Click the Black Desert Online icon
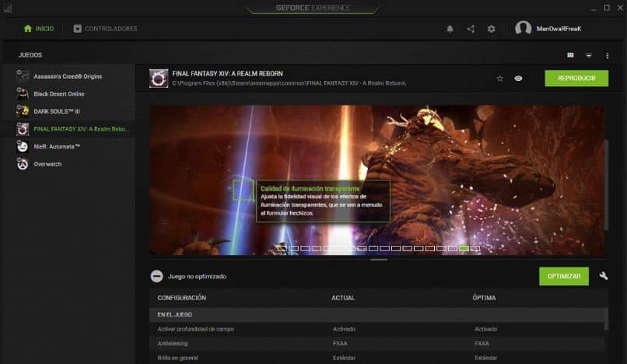The image size is (627, 364). [23, 93]
